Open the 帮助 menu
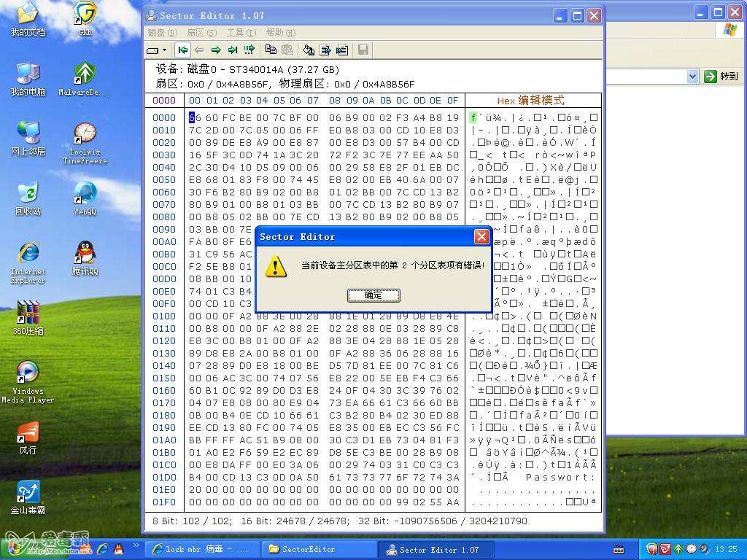 (x=281, y=32)
